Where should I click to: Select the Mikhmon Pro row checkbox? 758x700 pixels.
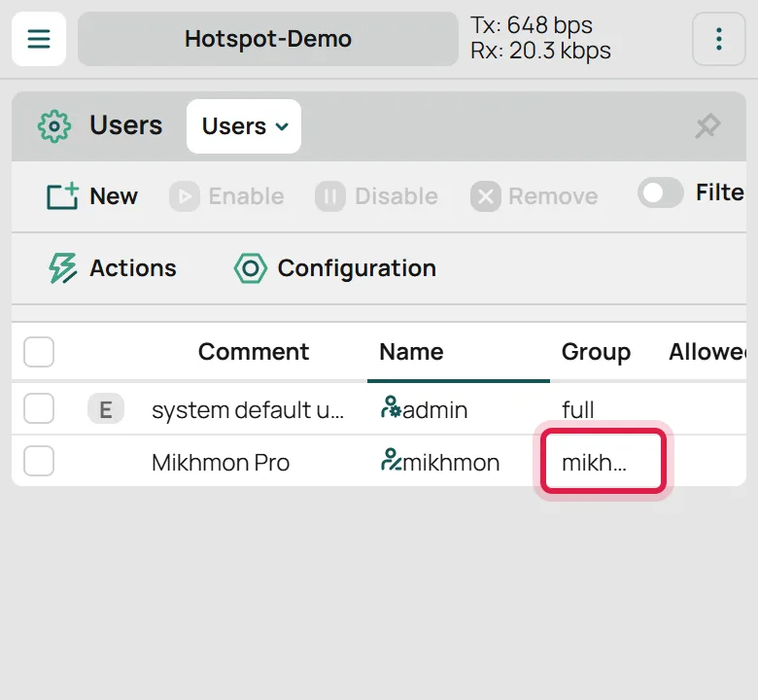point(39,461)
